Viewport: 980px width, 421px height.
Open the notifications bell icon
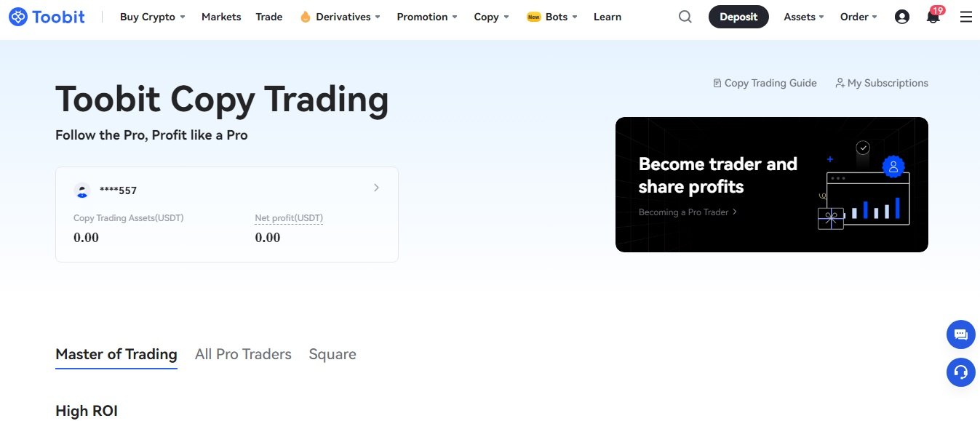933,17
